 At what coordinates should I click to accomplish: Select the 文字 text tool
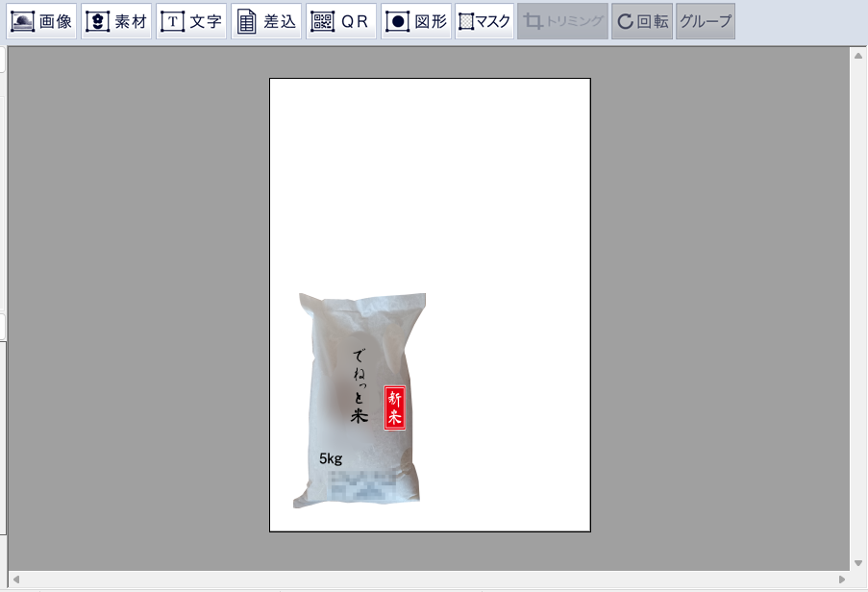191,21
